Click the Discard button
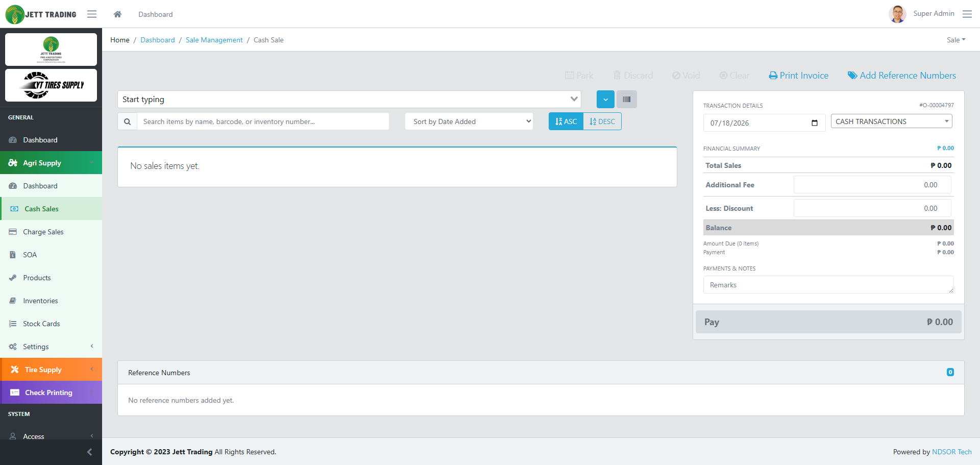980x465 pixels. tap(633, 76)
